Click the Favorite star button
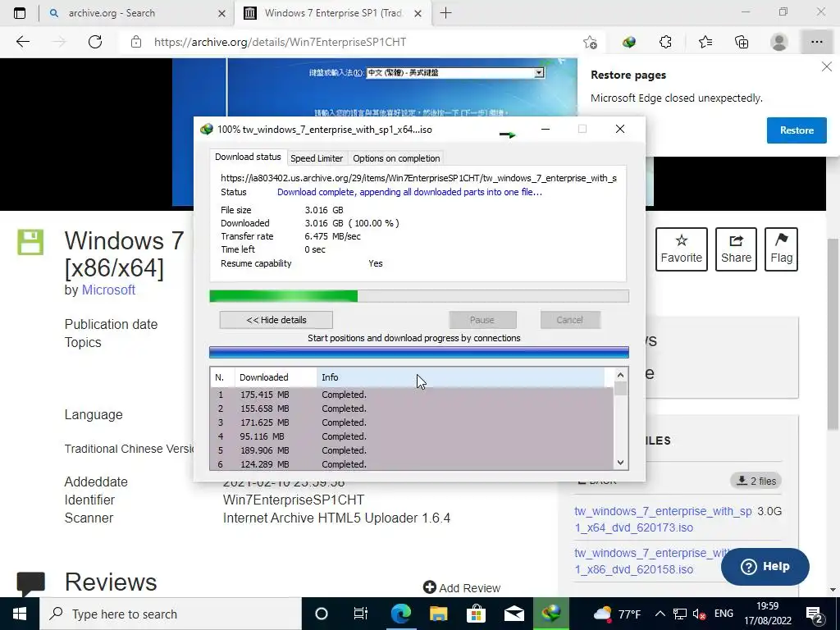840x630 pixels. point(682,249)
